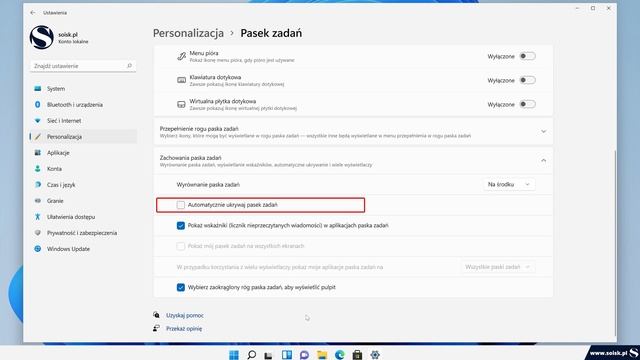
Task: Open the solsk.pl account avatar
Action: click(x=42, y=37)
